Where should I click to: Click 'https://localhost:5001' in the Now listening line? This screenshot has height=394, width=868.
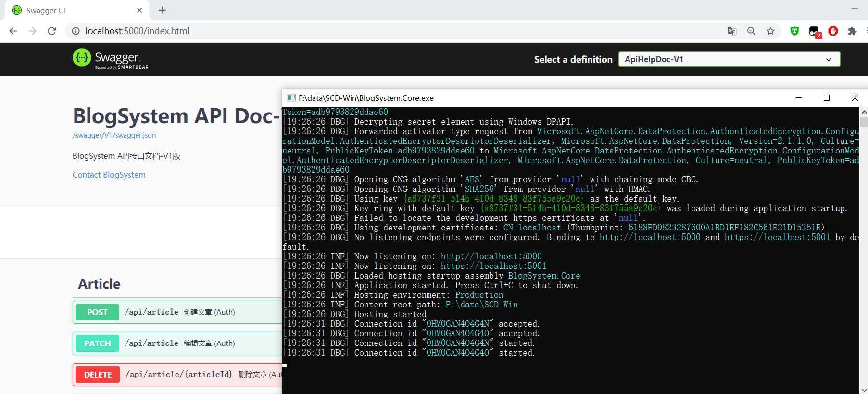493,266
